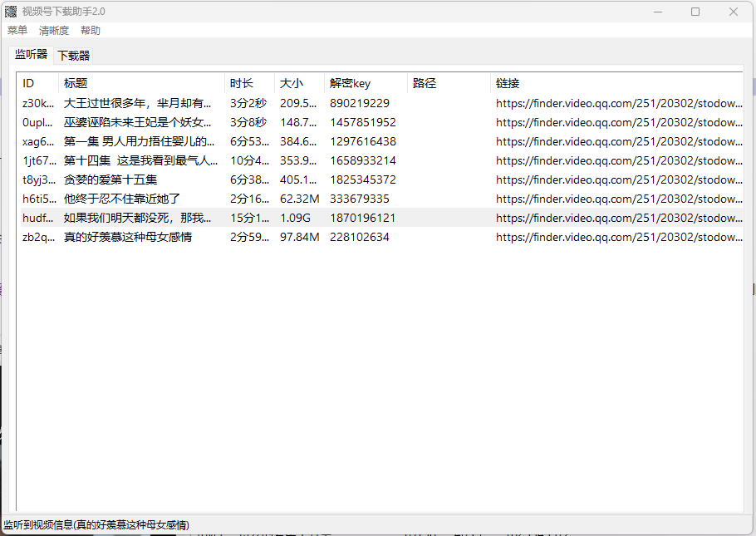The width and height of the screenshot is (756, 536).
Task: Switch to the 下载器 tab
Action: pyautogui.click(x=72, y=55)
